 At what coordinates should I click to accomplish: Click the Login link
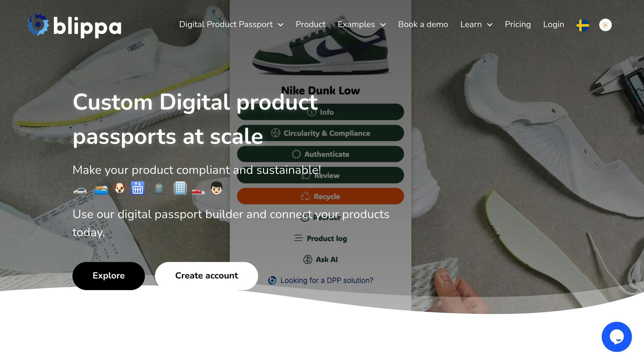[553, 25]
